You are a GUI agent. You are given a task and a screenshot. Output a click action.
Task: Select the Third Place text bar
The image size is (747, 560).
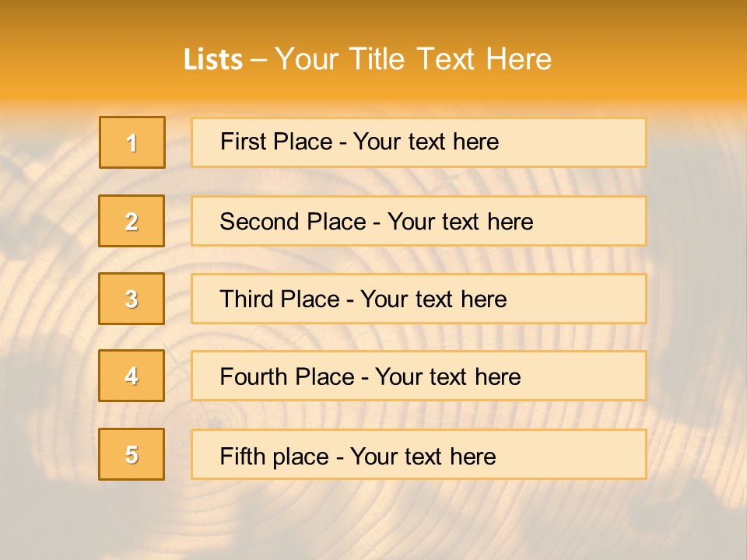[419, 299]
